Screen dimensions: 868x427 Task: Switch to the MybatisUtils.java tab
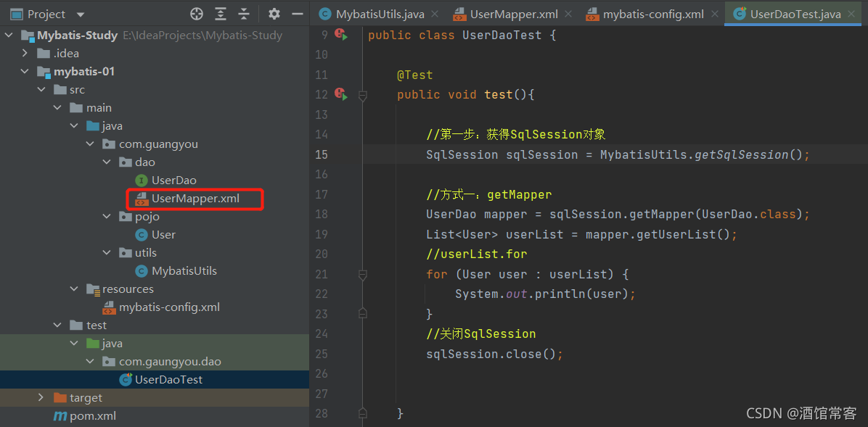click(380, 14)
